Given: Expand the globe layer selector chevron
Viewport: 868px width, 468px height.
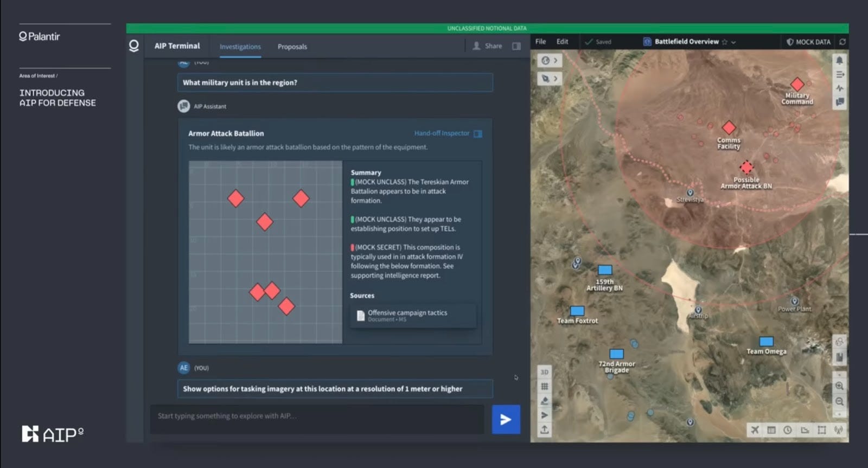Looking at the screenshot, I should coord(556,61).
